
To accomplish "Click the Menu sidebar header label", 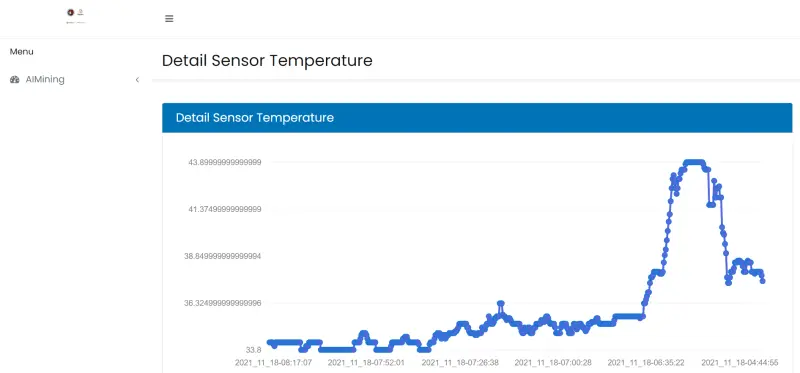I will (21, 52).
